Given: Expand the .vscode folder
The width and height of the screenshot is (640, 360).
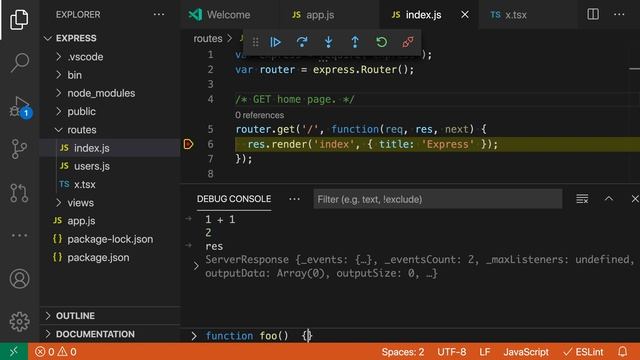Looking at the screenshot, I should [x=110, y=57].
